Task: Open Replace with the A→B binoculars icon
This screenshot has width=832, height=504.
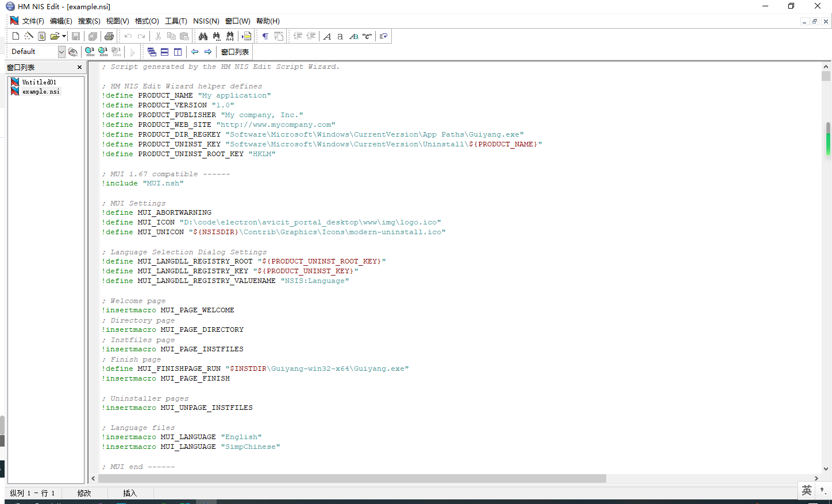Action: pyautogui.click(x=230, y=36)
